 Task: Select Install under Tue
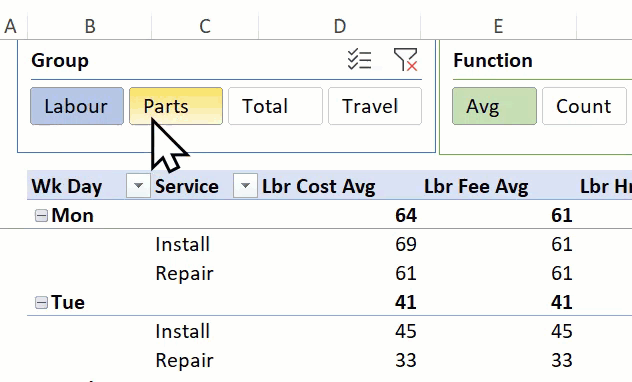(183, 332)
